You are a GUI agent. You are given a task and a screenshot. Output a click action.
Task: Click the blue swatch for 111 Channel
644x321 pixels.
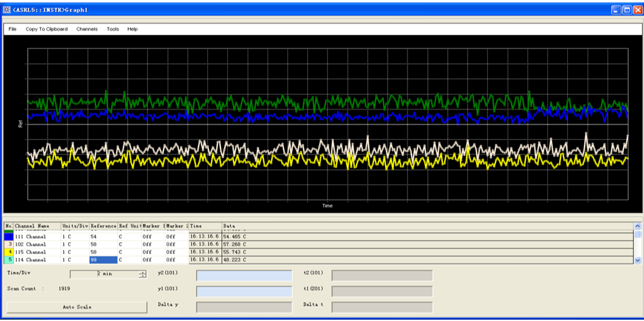click(x=9, y=237)
